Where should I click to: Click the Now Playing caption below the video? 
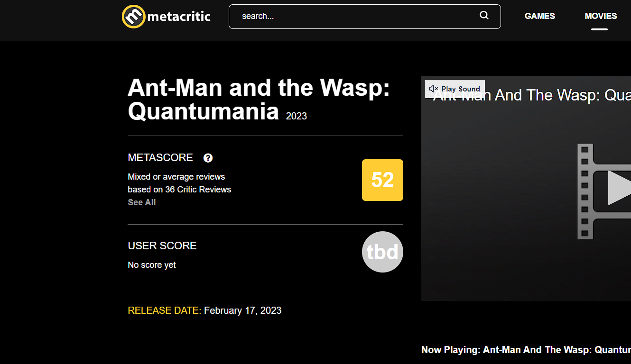tap(526, 350)
